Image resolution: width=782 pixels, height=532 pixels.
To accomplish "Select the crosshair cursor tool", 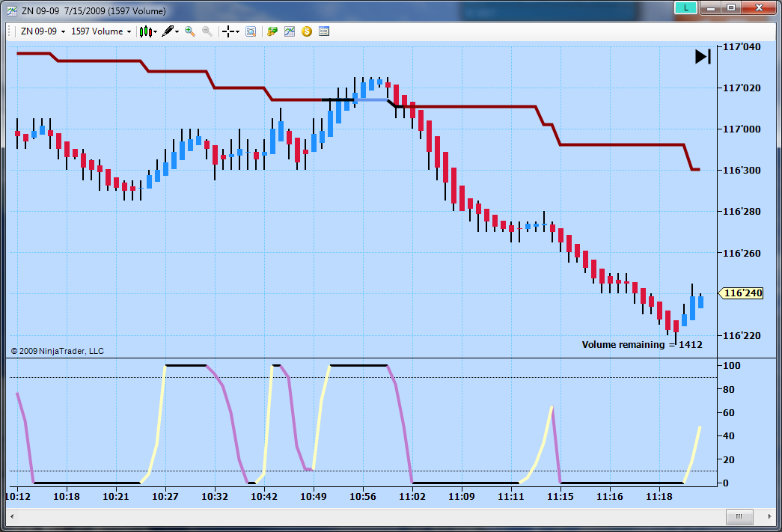I will (x=228, y=31).
